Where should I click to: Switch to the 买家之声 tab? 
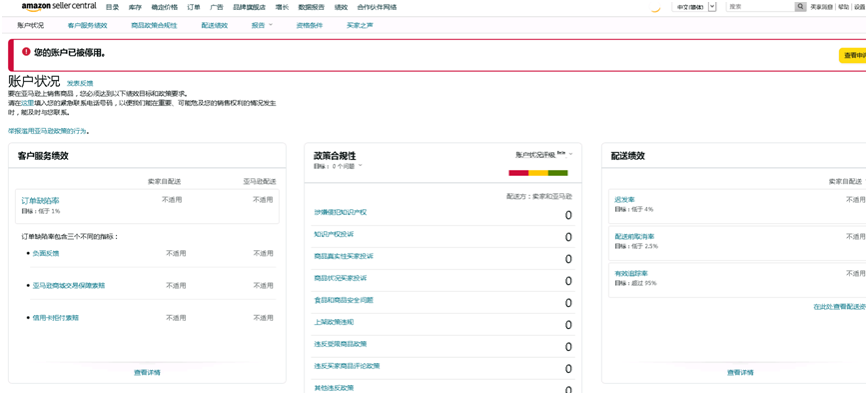pyautogui.click(x=360, y=25)
